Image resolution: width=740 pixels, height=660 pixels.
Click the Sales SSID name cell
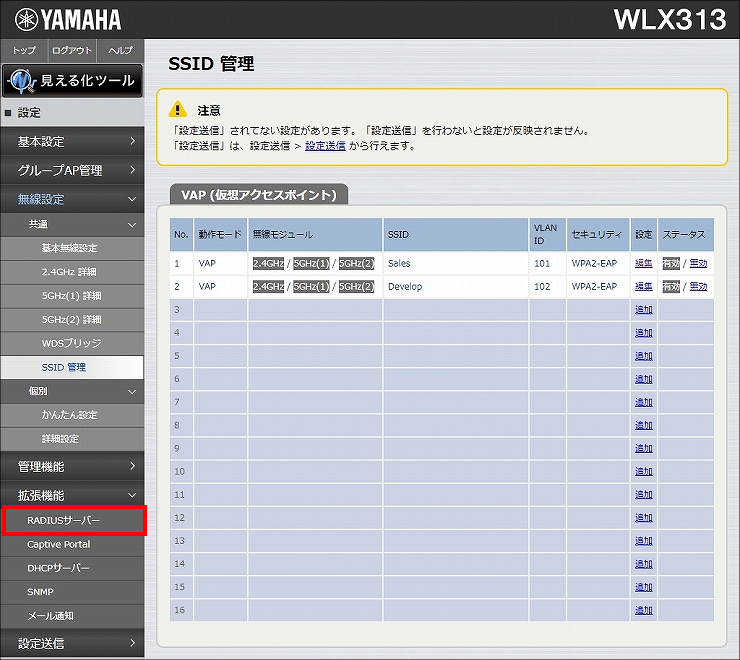tap(455, 263)
